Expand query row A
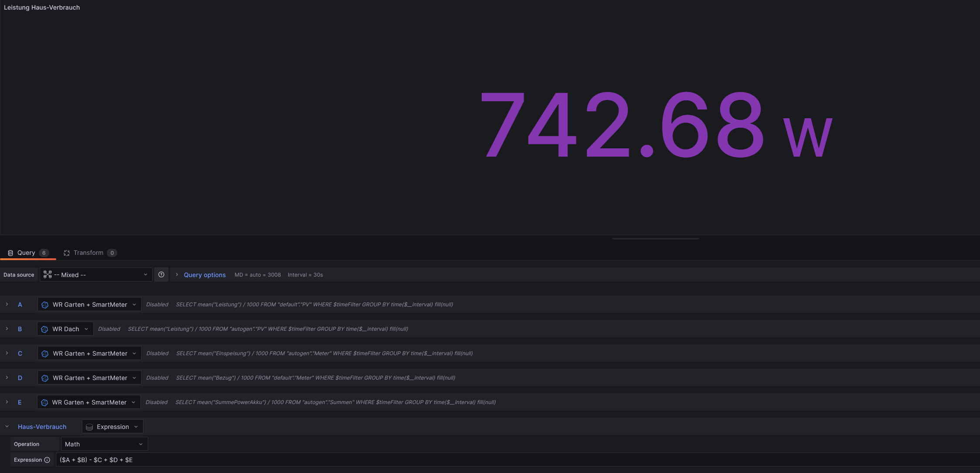Screen dimensions: 980x473 tap(7, 305)
